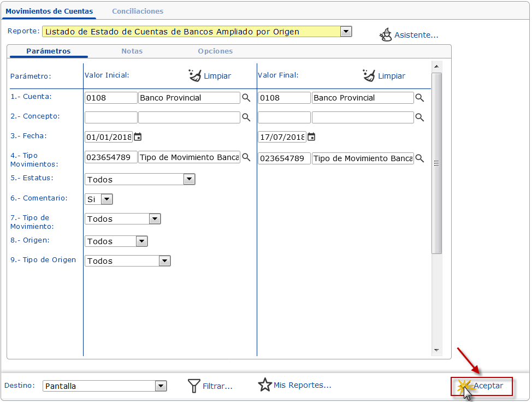Open the Destino Pantalla dropdown
The height and width of the screenshot is (402, 532).
coord(161,386)
